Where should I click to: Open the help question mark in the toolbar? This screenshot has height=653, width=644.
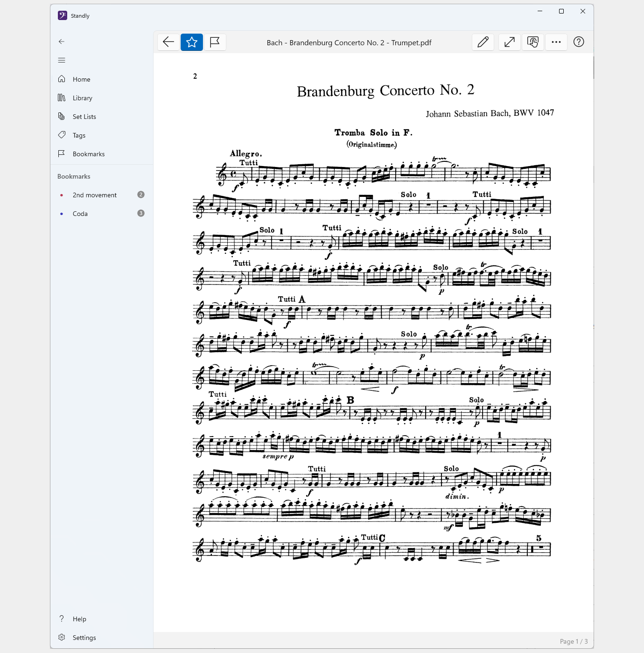579,42
